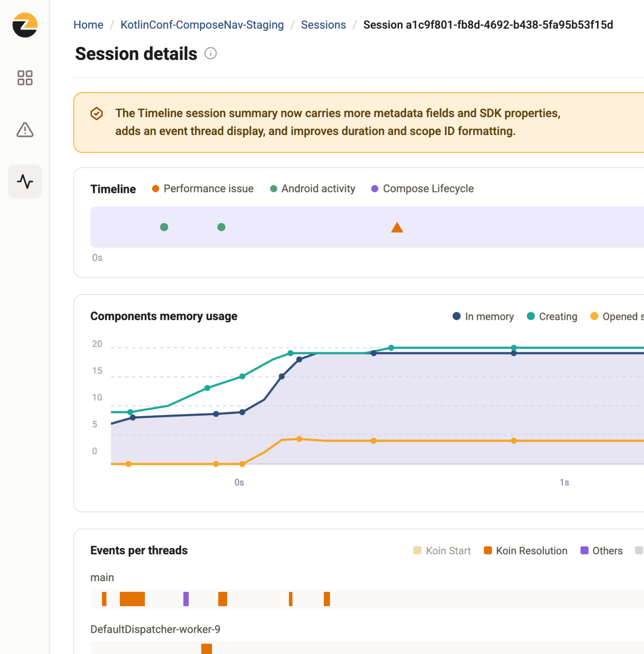Click the Session details heading

point(136,53)
